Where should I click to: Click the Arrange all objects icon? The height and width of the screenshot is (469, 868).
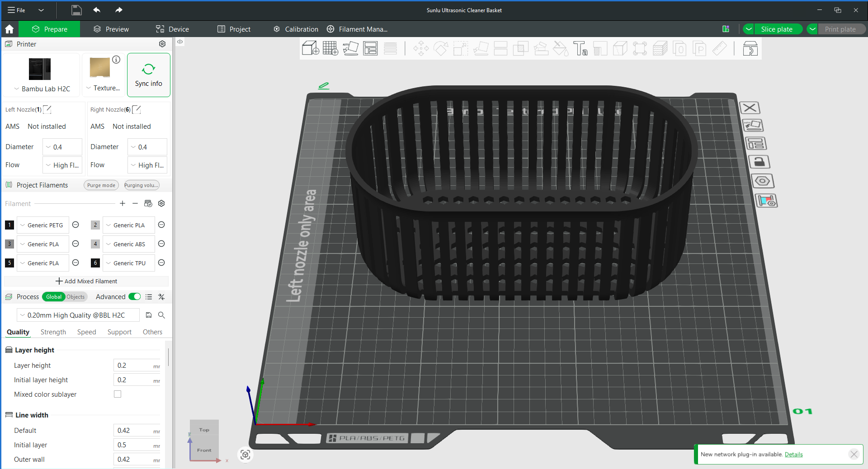(370, 48)
